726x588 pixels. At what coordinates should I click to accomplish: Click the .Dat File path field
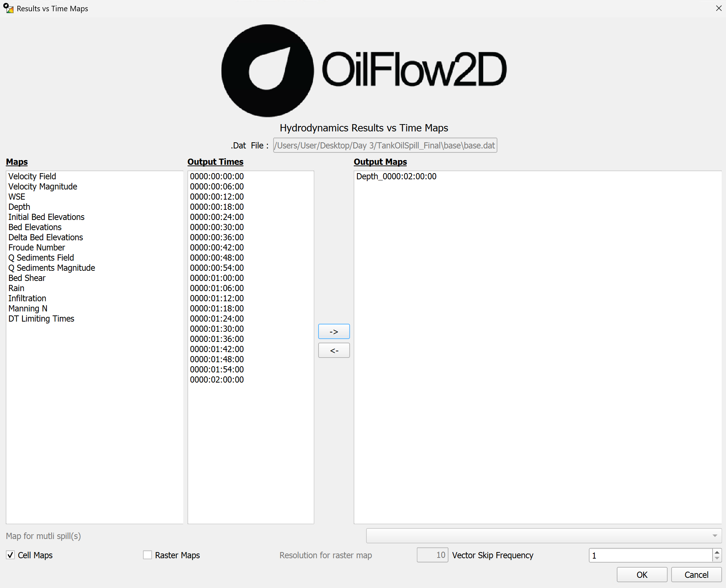(x=385, y=145)
